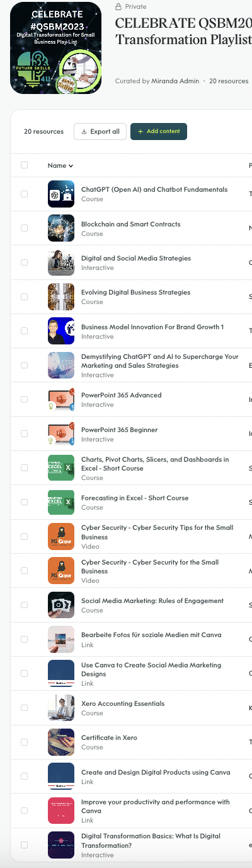Open Improve your productivity with Canva link
The width and height of the screenshot is (252, 868).
pos(155,806)
